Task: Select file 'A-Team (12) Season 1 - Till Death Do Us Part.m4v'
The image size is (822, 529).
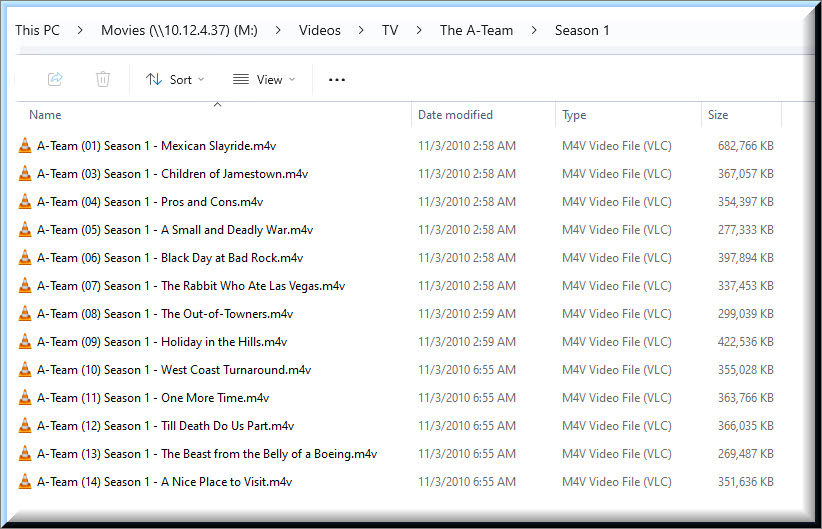Action: 166,426
